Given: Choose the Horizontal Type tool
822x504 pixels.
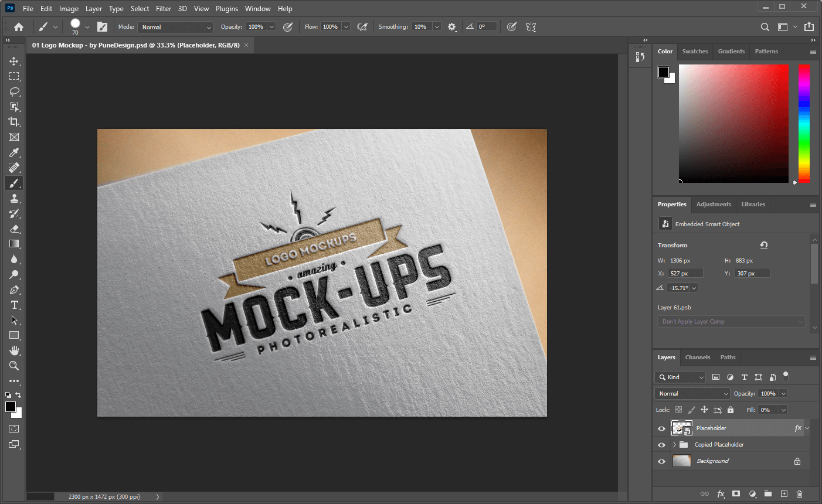Looking at the screenshot, I should 14,305.
